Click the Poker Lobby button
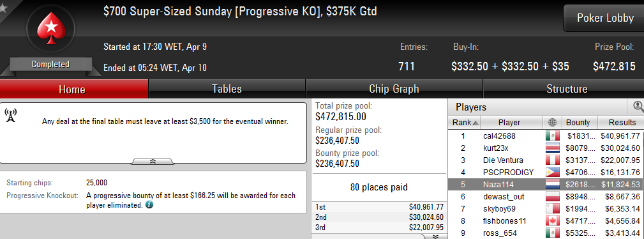 tap(605, 18)
